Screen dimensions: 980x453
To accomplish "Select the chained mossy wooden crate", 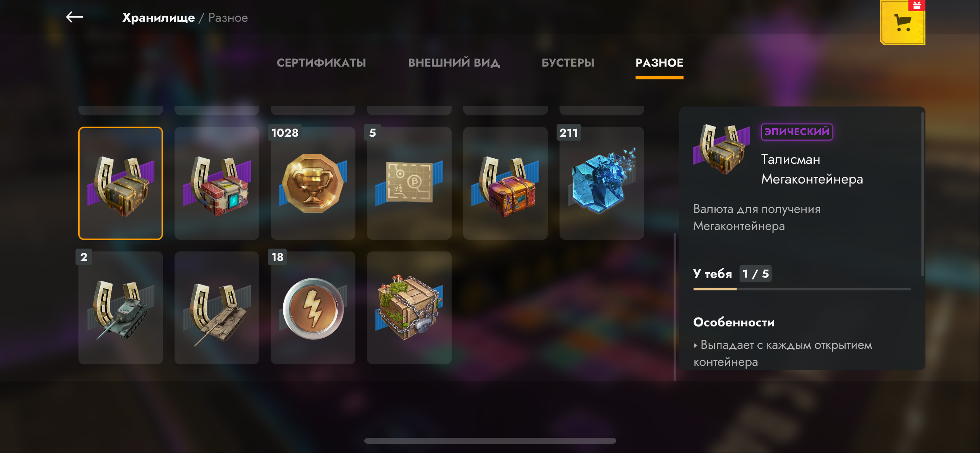I will (x=409, y=308).
